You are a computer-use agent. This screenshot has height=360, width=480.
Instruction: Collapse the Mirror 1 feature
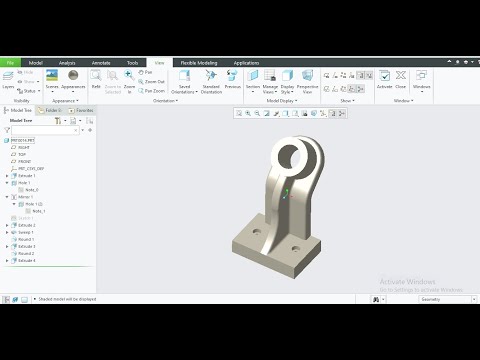7,197
